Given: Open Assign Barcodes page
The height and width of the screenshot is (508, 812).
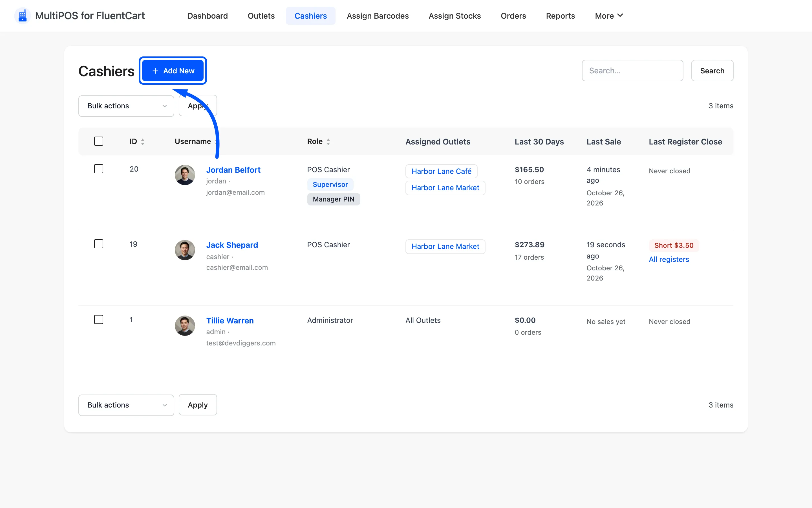Looking at the screenshot, I should (378, 16).
